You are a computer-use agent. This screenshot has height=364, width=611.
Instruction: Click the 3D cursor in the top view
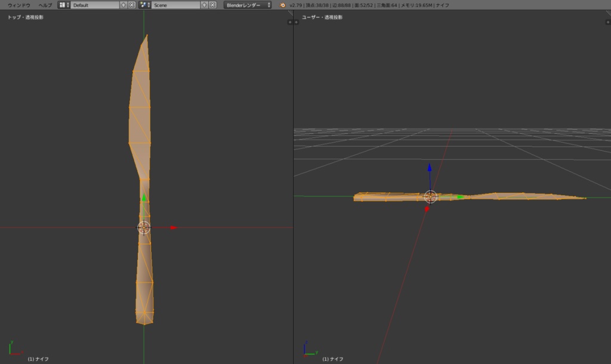click(x=144, y=227)
